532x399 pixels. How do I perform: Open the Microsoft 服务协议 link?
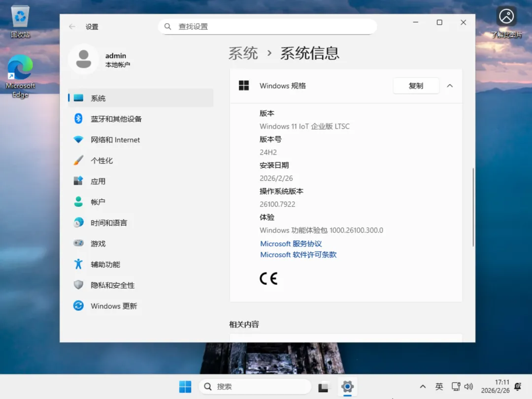[291, 244]
